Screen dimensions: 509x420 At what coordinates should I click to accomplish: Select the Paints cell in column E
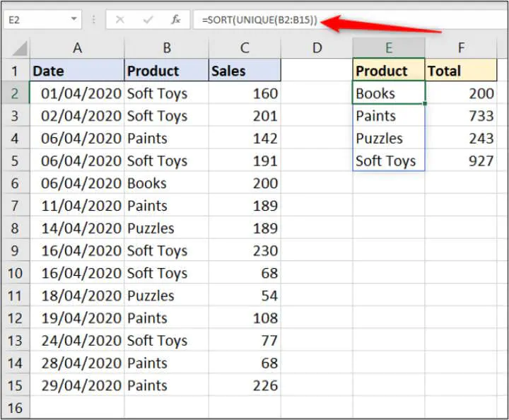click(389, 115)
